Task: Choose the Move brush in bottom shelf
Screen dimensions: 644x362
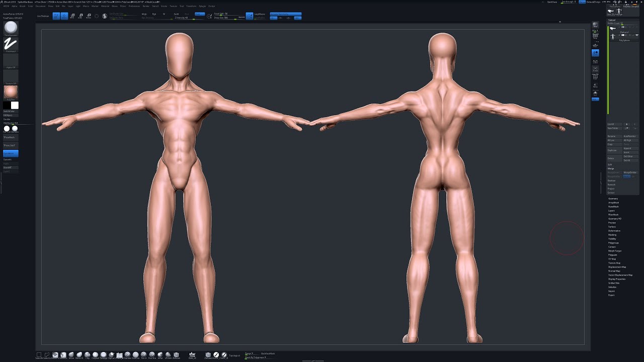Action: pos(71,355)
